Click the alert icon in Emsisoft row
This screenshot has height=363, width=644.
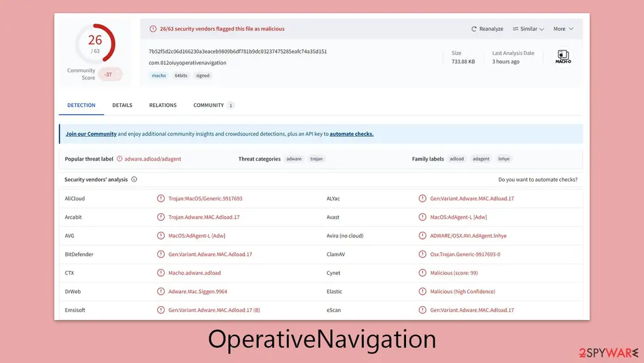[x=160, y=310]
